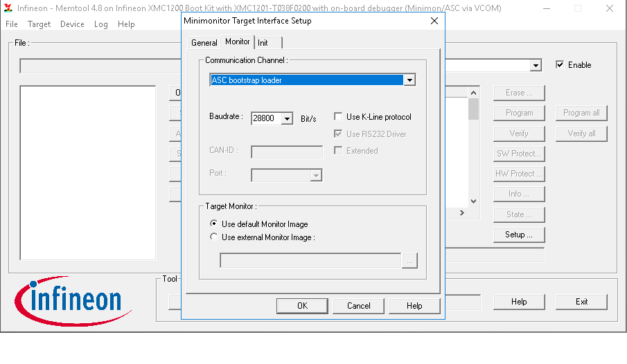Open the Communication Channel dropdown arrow
This screenshot has height=364, width=627.
click(409, 80)
